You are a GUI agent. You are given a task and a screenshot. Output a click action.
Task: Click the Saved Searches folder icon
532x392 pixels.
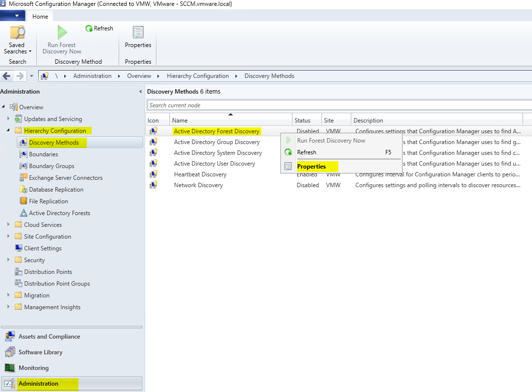(x=17, y=33)
